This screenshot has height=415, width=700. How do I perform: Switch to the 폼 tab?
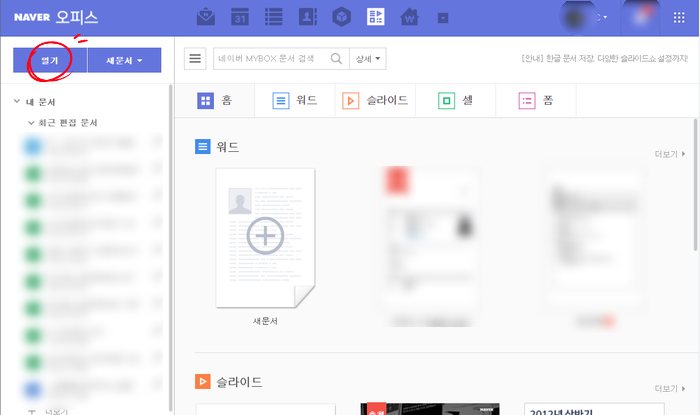[536, 100]
